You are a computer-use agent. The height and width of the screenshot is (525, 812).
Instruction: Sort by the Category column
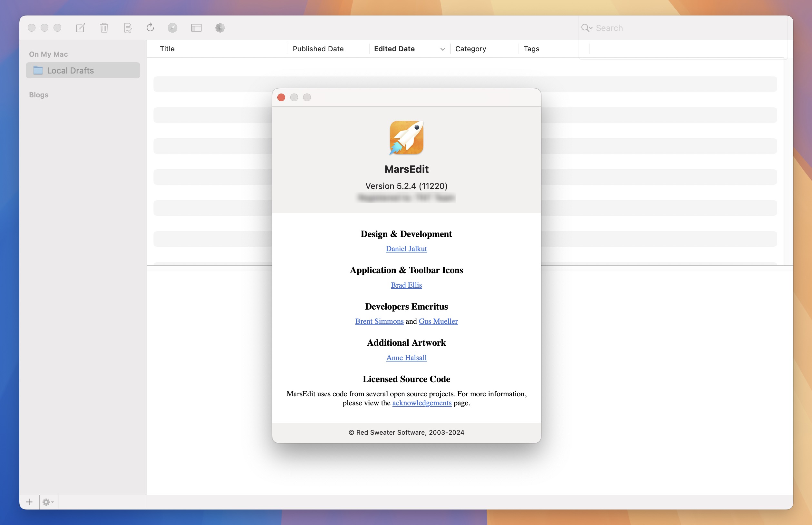tap(470, 49)
